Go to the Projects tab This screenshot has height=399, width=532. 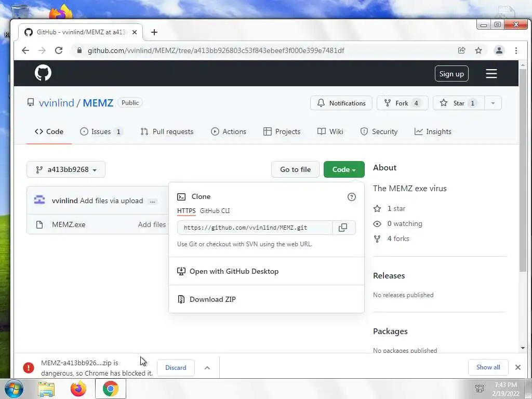click(282, 131)
